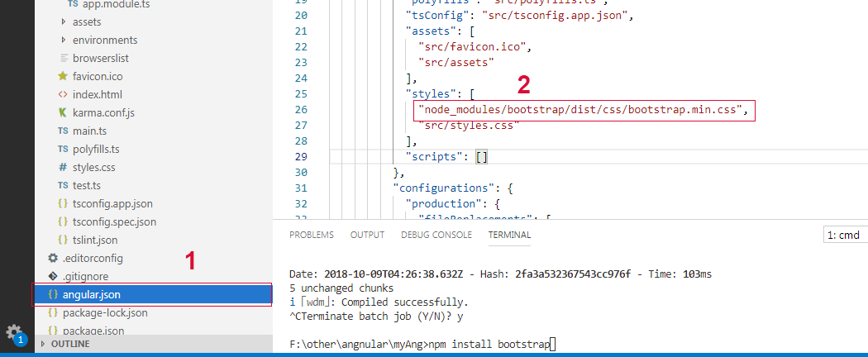Click the '5 unchanged chunks' terminal line

(341, 288)
